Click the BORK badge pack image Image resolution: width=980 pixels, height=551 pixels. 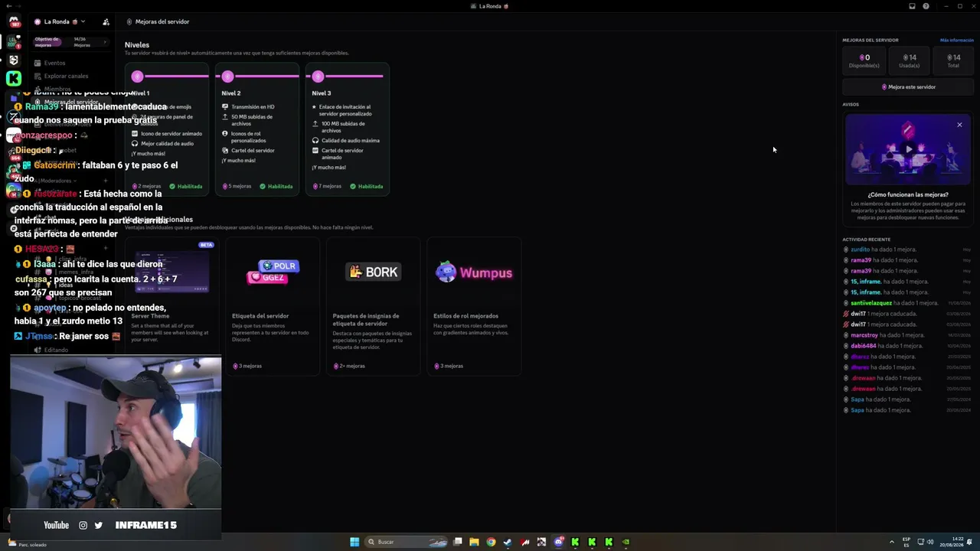pos(373,272)
